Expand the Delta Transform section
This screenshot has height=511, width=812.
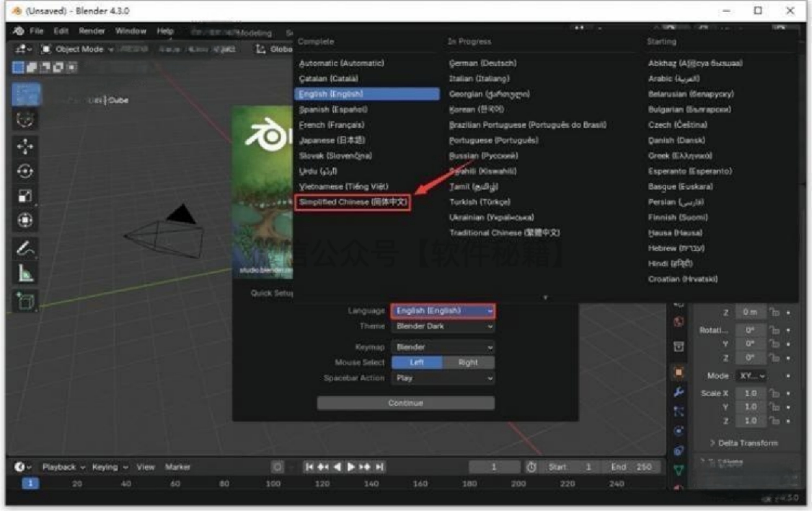click(x=745, y=443)
